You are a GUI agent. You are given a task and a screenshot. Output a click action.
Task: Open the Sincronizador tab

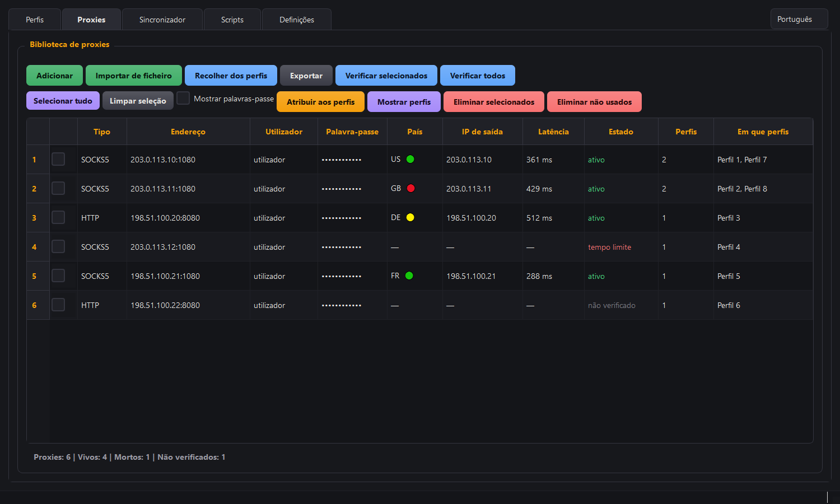click(162, 20)
